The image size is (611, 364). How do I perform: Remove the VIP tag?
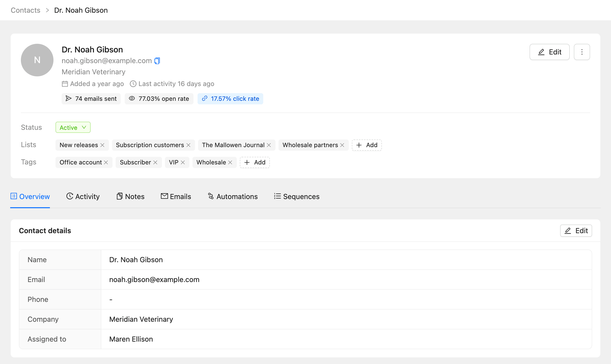183,162
